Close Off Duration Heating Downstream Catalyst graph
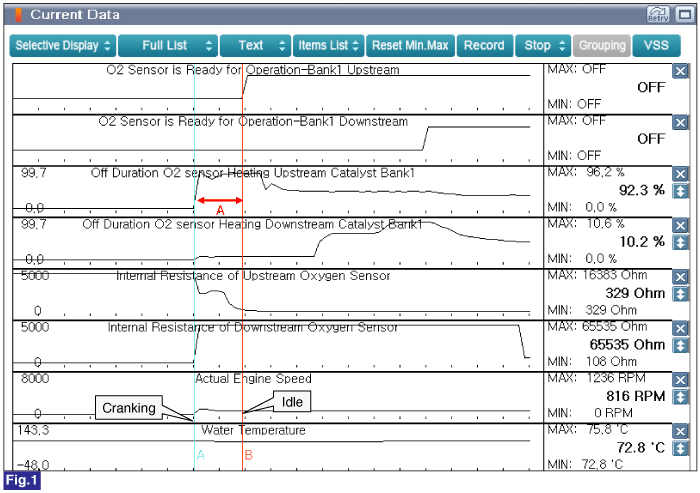This screenshot has width=700, height=493. pos(680,226)
